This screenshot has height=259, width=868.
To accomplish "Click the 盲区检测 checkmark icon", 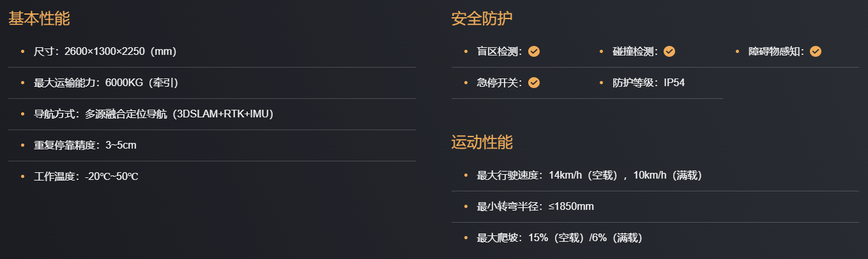I will click(534, 52).
